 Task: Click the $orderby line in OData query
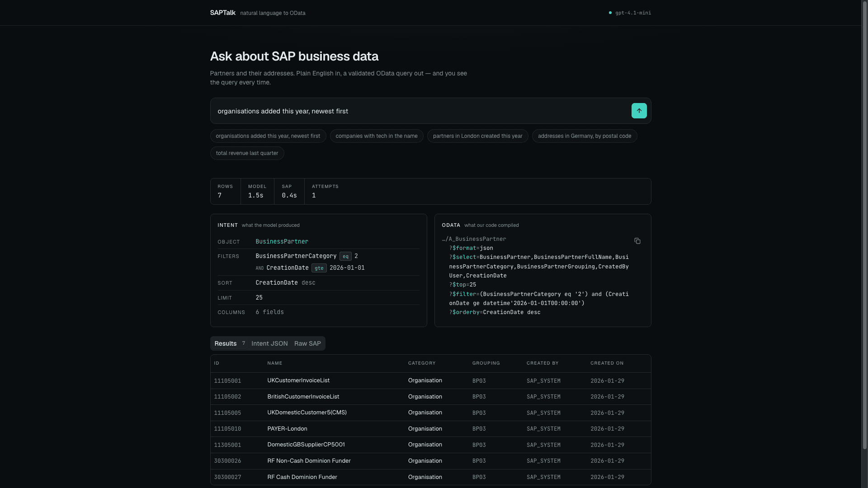pos(495,312)
